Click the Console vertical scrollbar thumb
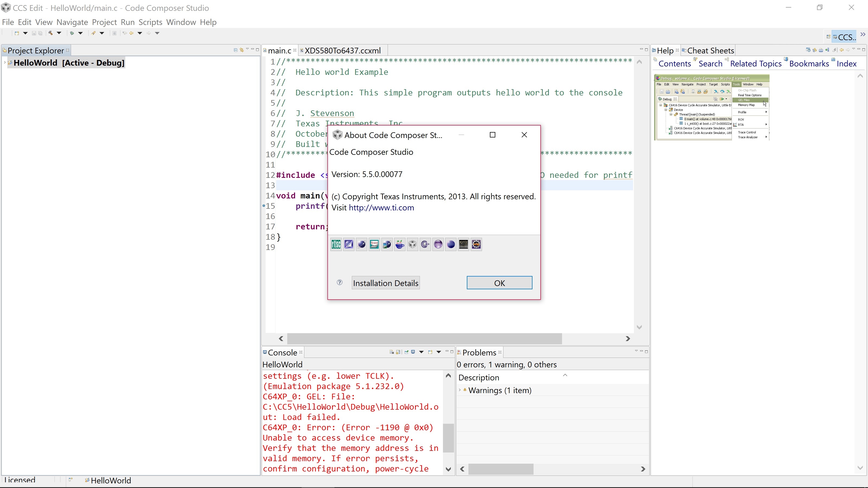This screenshot has height=488, width=868. coord(448,438)
